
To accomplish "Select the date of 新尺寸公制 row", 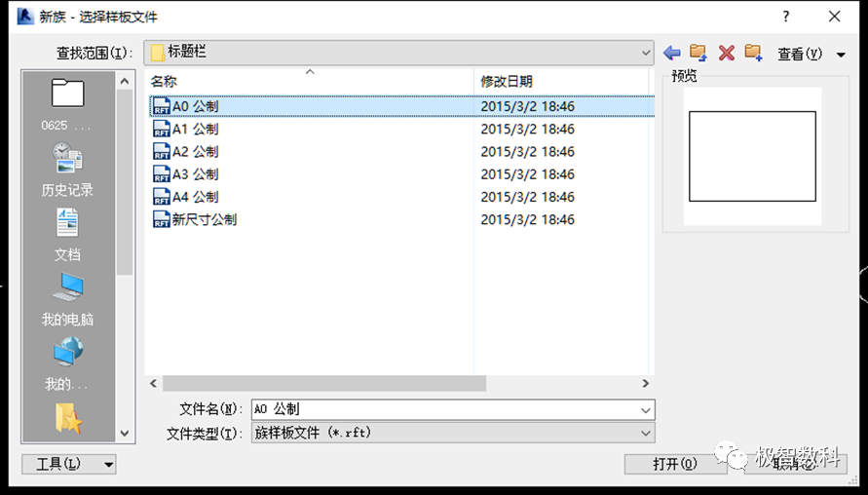I will [x=528, y=220].
